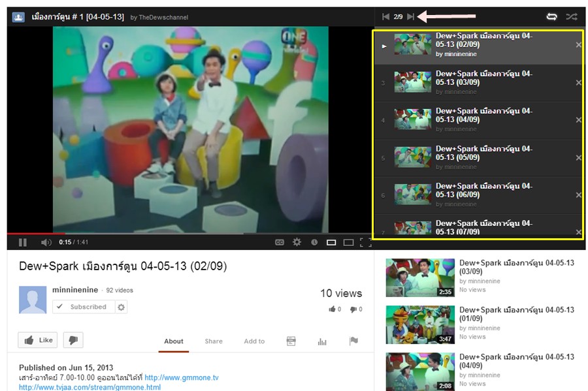Switch to the Share tab
588x391 pixels.
click(214, 341)
